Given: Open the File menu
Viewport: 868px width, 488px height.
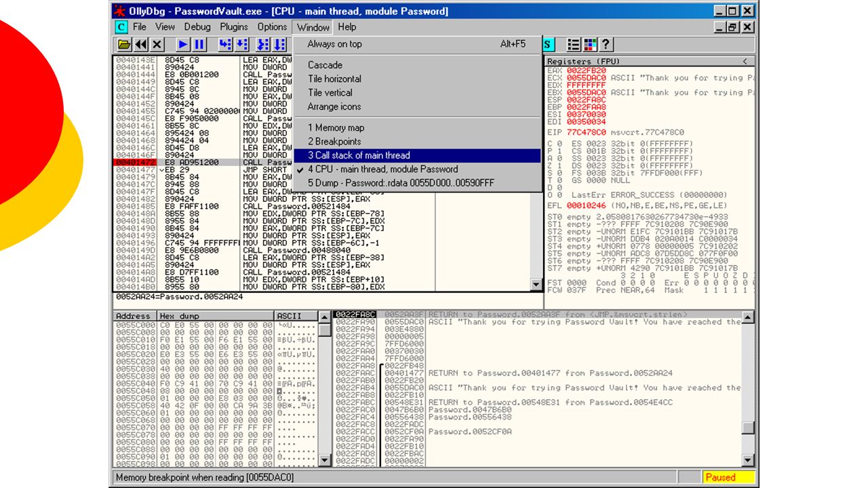Looking at the screenshot, I should click(x=140, y=27).
